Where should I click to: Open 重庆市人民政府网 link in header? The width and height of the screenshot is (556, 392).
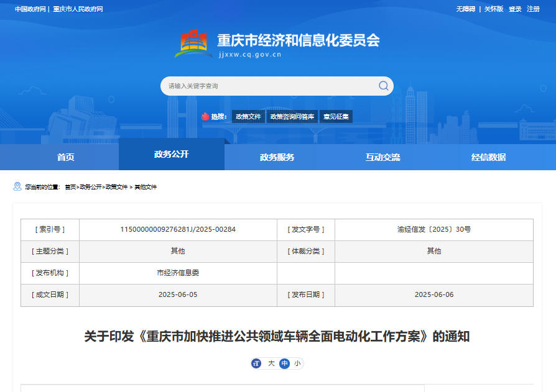(78, 9)
